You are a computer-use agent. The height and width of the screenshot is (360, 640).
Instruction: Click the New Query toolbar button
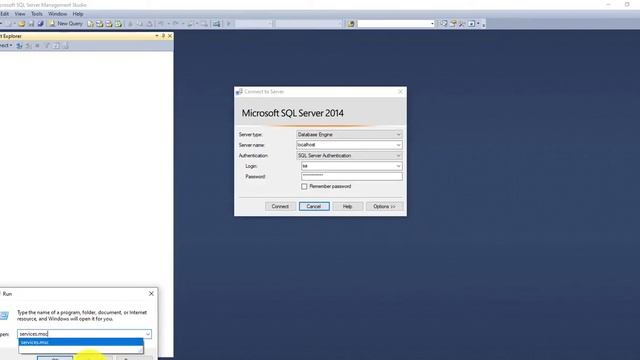(66, 24)
